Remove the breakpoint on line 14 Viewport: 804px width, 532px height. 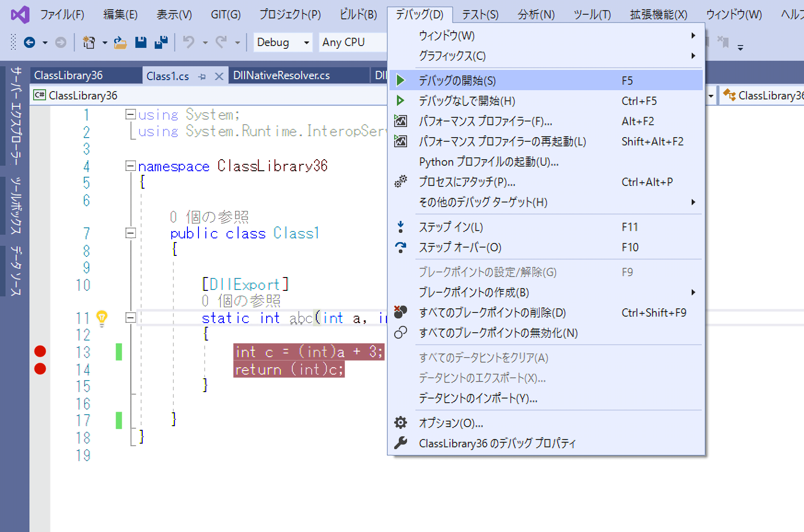coord(40,369)
